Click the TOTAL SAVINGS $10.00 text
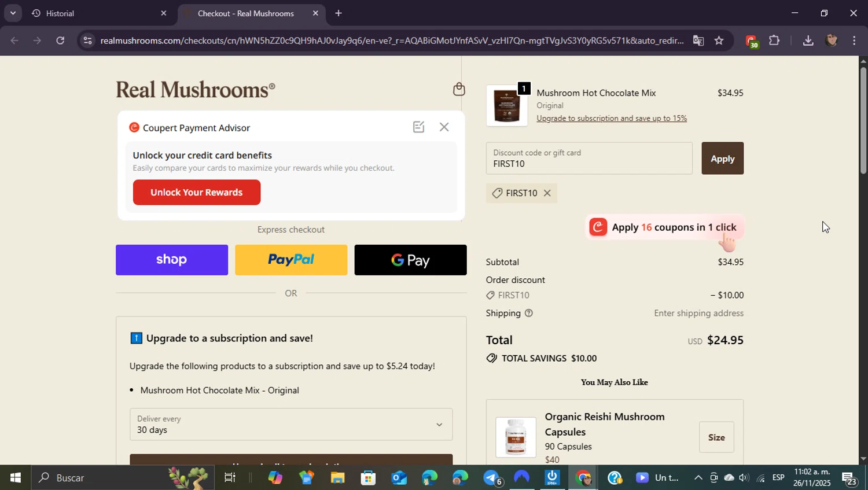868x490 pixels. tap(549, 359)
